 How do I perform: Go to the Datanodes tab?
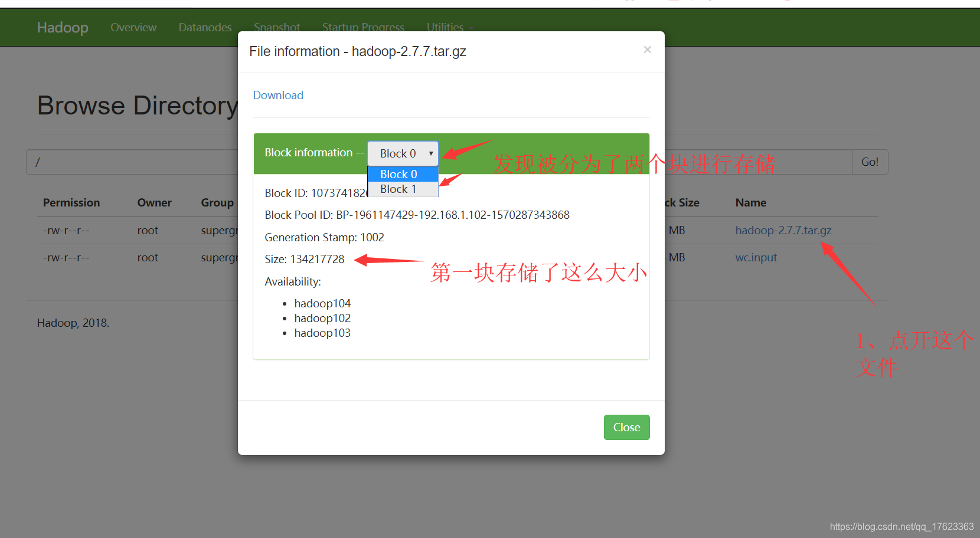coord(205,27)
